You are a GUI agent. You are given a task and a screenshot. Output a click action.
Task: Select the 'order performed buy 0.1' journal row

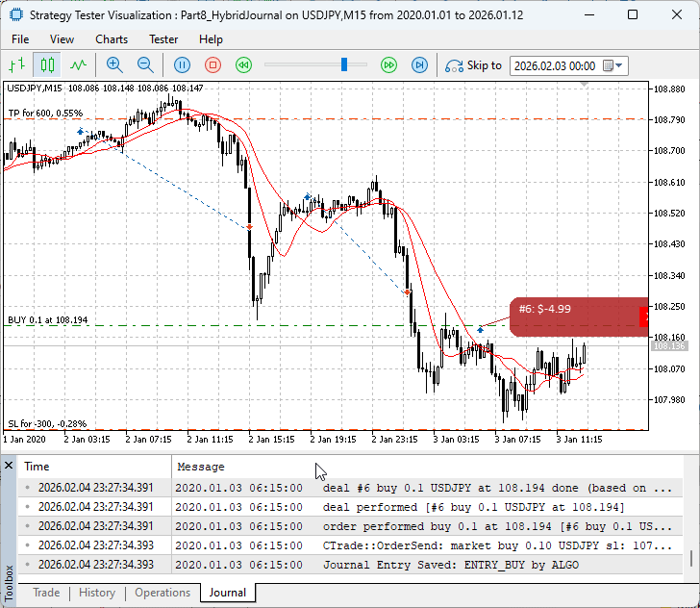point(350,526)
